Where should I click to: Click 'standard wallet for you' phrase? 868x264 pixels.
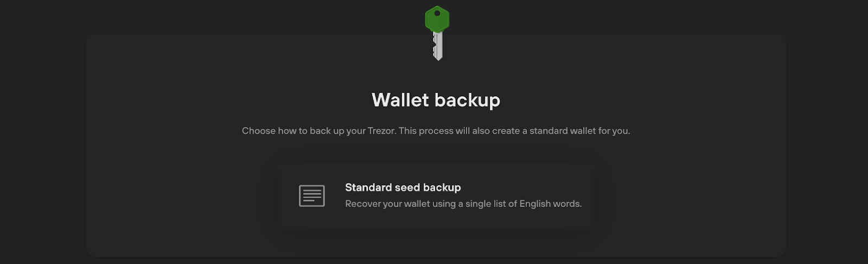[x=580, y=131]
